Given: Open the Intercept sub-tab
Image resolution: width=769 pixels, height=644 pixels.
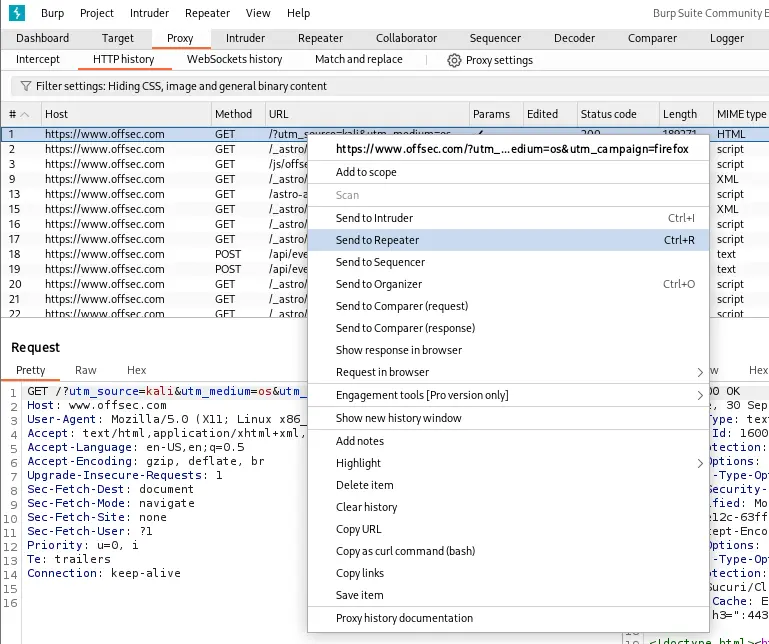Looking at the screenshot, I should pyautogui.click(x=38, y=60).
